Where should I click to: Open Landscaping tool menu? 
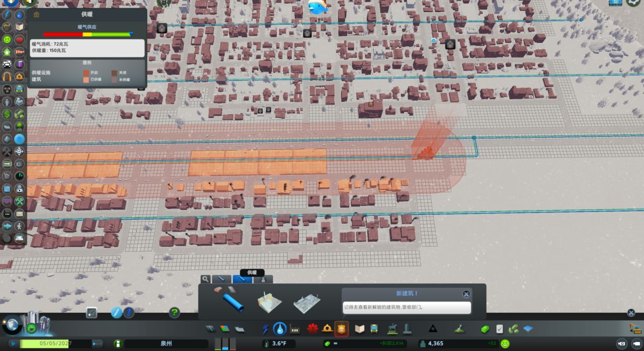tap(459, 329)
